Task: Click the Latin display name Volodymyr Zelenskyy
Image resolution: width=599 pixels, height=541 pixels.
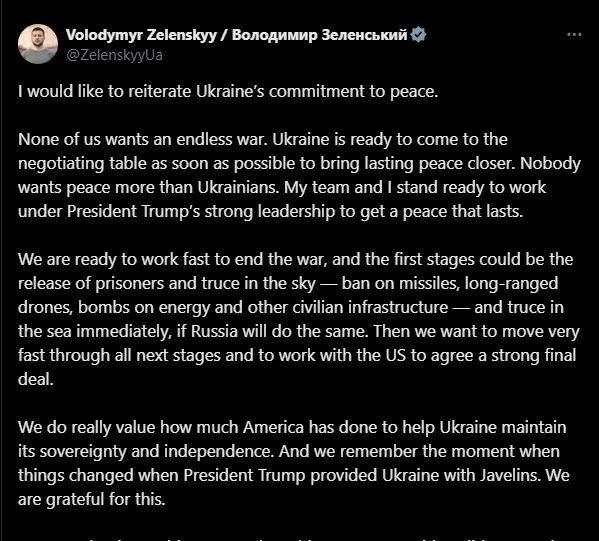Action: (x=141, y=35)
